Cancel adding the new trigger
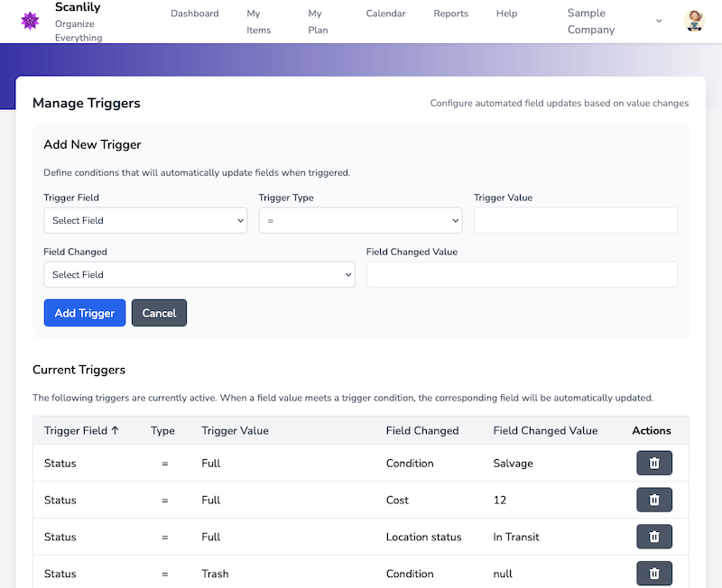Viewport: 722px width, 588px height. (x=159, y=312)
